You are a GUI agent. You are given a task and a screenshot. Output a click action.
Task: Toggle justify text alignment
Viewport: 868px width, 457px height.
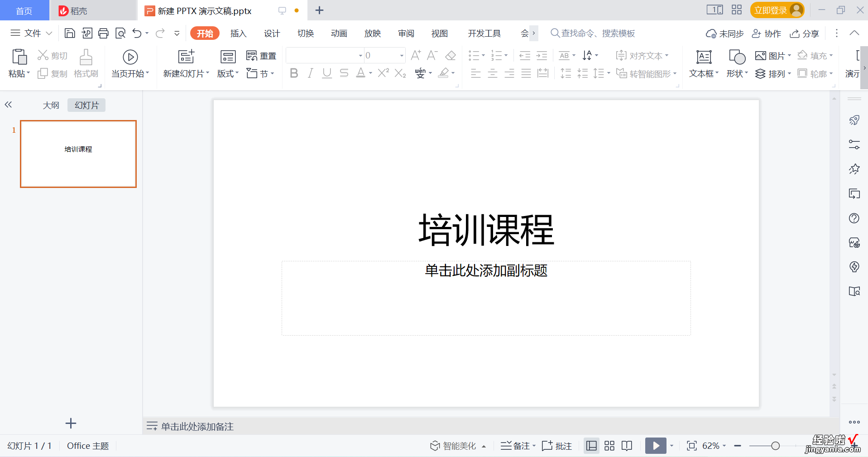pos(526,73)
